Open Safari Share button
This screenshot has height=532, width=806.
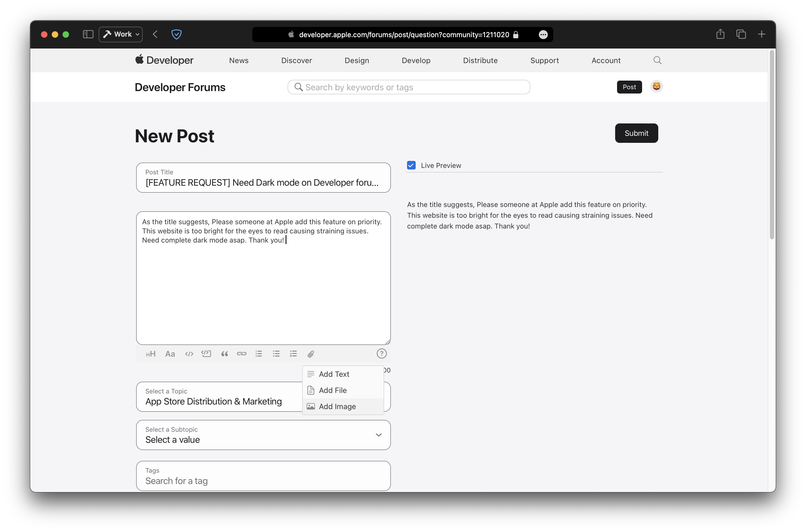pyautogui.click(x=720, y=34)
